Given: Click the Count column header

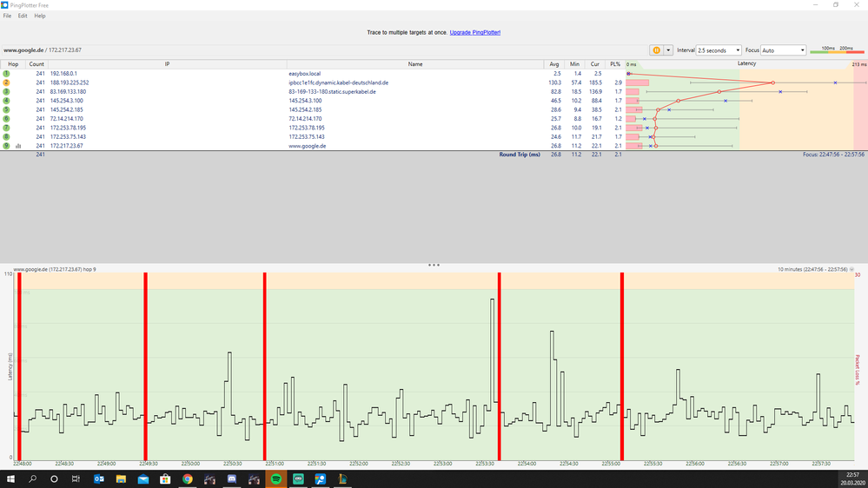Looking at the screenshot, I should pyautogui.click(x=36, y=64).
